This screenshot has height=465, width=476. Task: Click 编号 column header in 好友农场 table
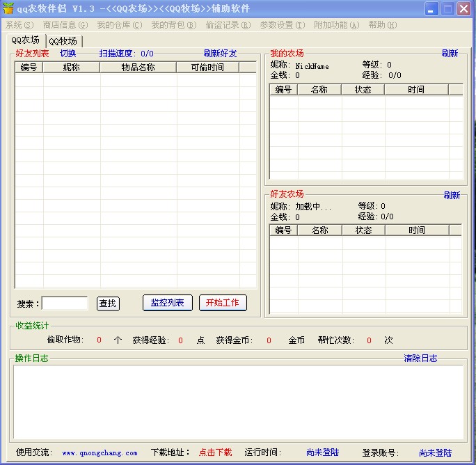click(283, 230)
